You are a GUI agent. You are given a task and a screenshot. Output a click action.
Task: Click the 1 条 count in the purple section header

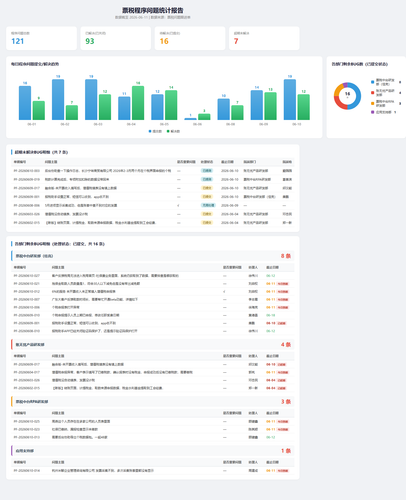tap(286, 451)
